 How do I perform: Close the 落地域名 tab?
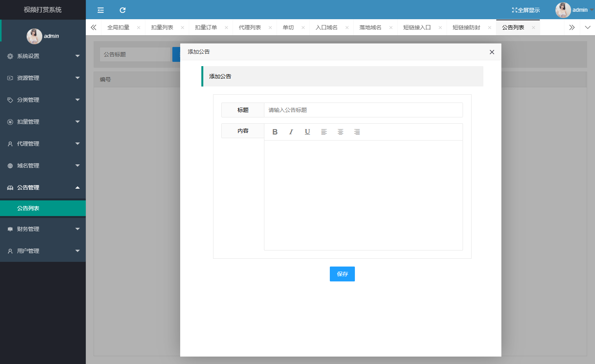(391, 27)
